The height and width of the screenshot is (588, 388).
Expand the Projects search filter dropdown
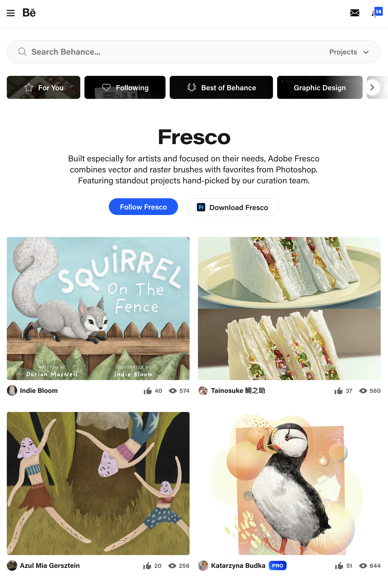tap(349, 52)
